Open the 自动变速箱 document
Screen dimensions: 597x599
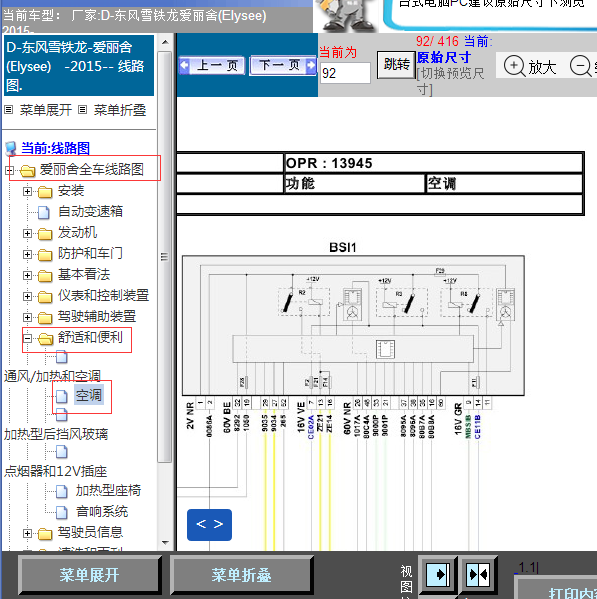90,211
